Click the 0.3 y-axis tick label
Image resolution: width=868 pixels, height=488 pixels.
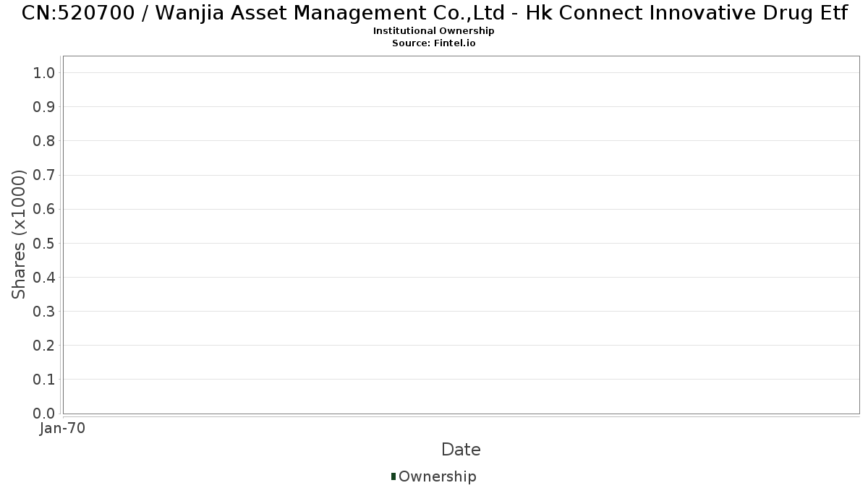[44, 311]
